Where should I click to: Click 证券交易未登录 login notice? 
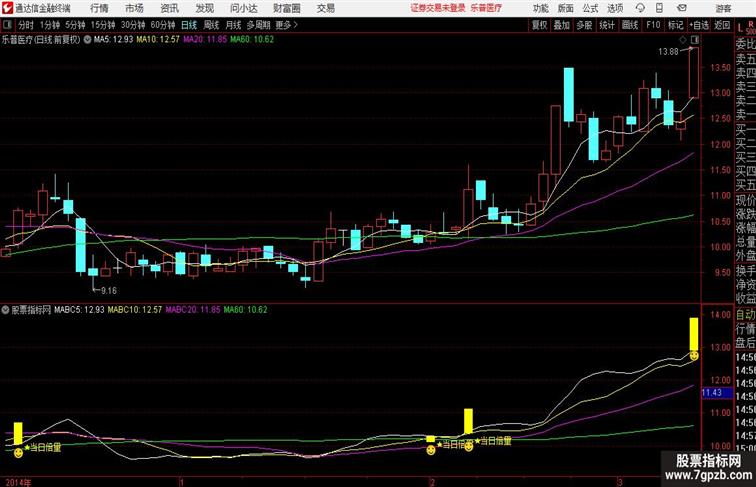(x=438, y=8)
